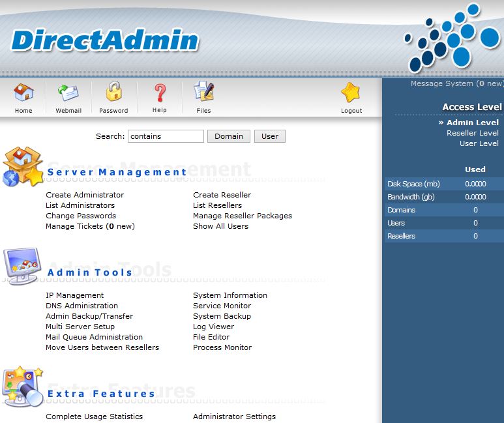Switch to Reseller Level access
Image resolution: width=504 pixels, height=423 pixels.
click(x=472, y=133)
